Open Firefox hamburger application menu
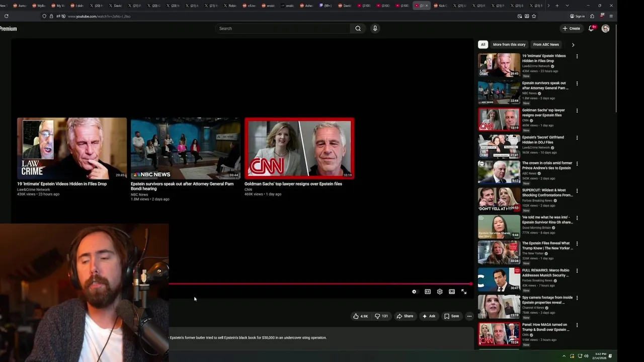Viewport: 644px width, 362px height. tap(611, 16)
